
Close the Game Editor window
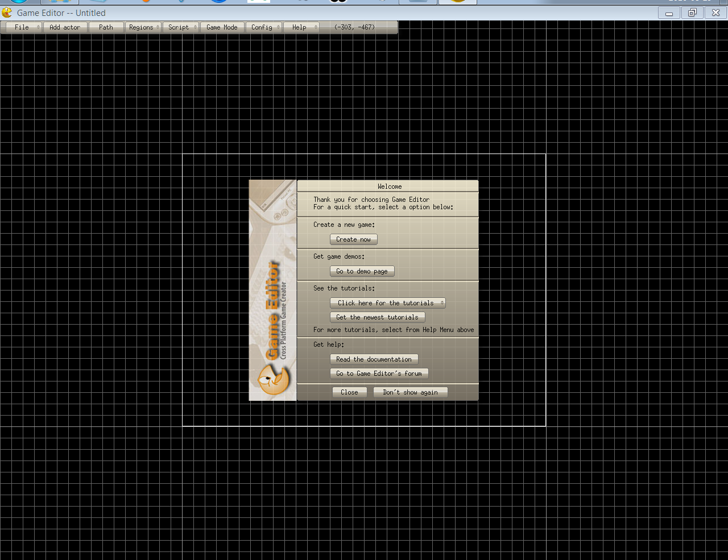715,13
